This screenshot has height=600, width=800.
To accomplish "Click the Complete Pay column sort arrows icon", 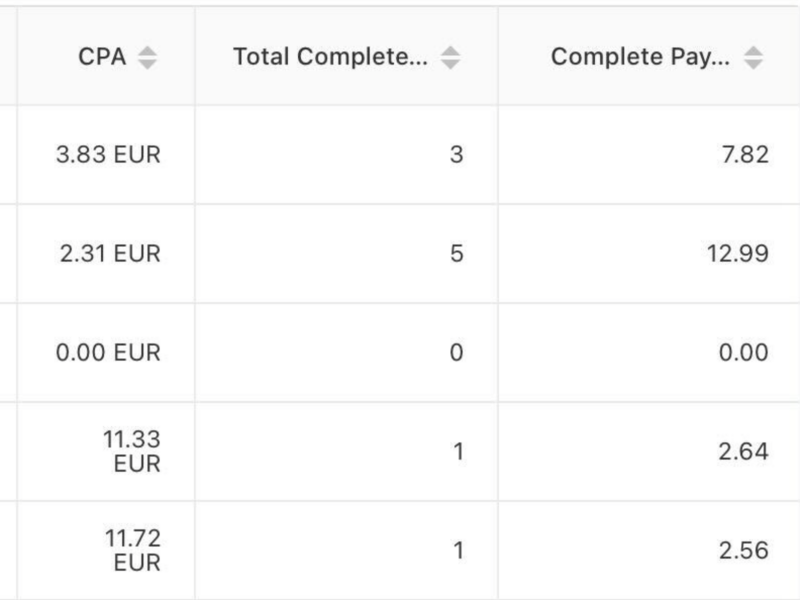I will click(x=753, y=57).
